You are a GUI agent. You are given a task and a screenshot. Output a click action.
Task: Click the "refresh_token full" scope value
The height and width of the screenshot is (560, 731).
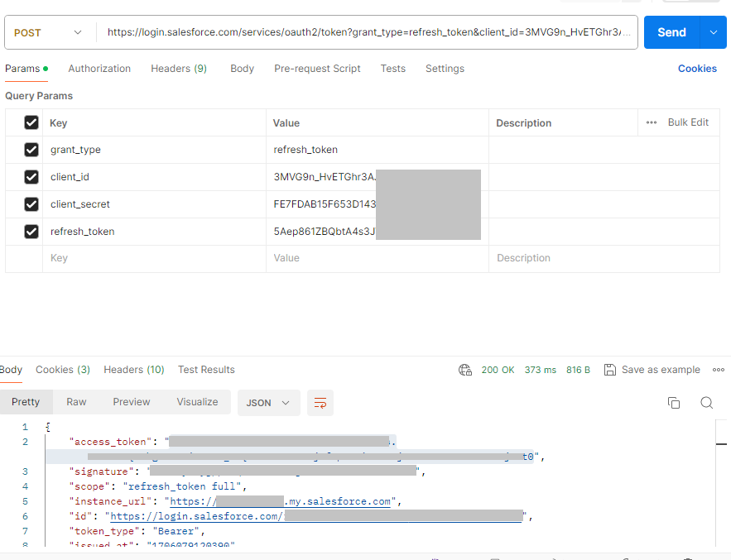coord(182,486)
